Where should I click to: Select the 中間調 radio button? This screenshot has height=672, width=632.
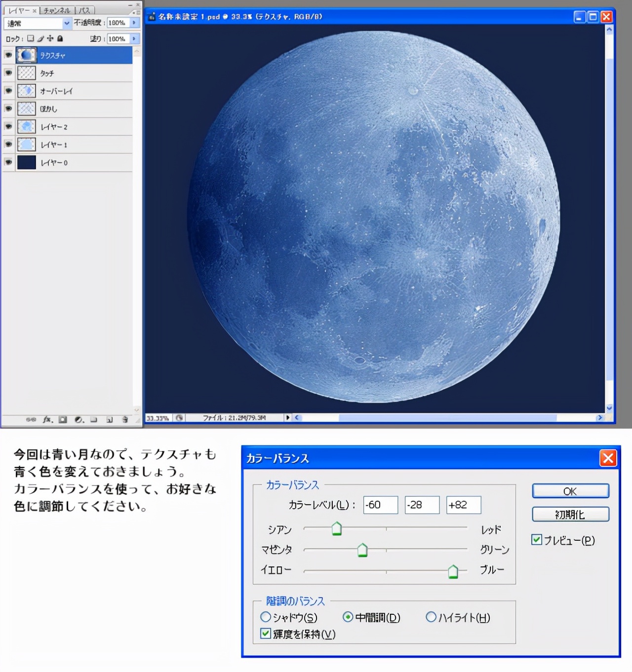point(348,617)
